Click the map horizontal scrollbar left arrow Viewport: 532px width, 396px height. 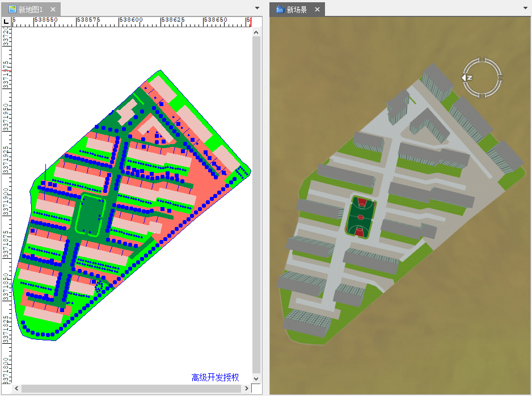16,389
